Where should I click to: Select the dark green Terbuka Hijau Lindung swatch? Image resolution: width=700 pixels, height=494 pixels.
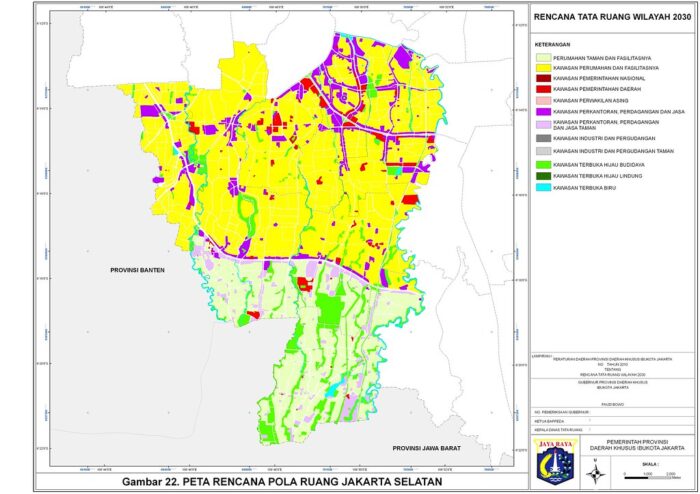543,175
